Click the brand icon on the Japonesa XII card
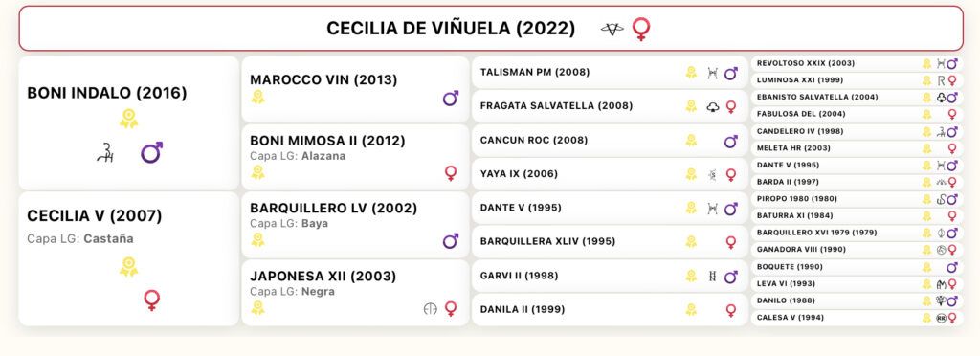980x356 pixels. (430, 308)
